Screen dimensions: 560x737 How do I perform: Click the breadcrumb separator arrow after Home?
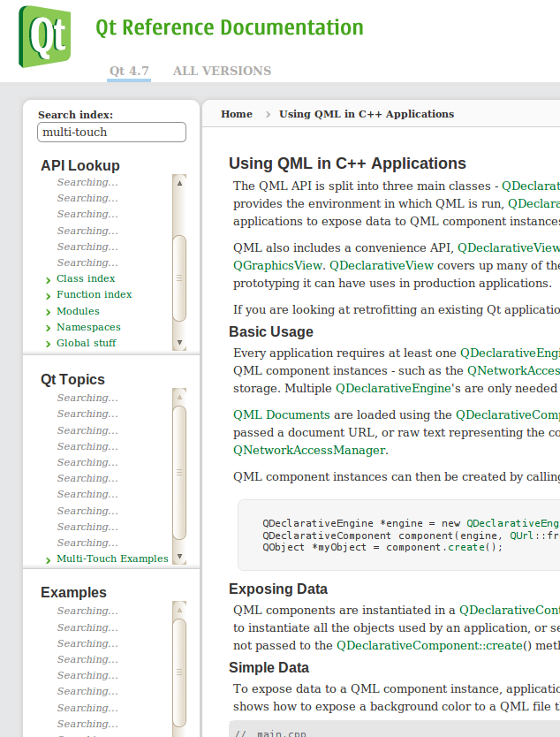268,114
